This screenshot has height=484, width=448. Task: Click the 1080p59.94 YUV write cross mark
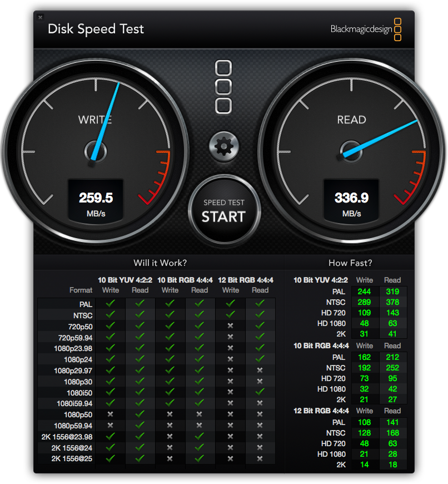[111, 426]
